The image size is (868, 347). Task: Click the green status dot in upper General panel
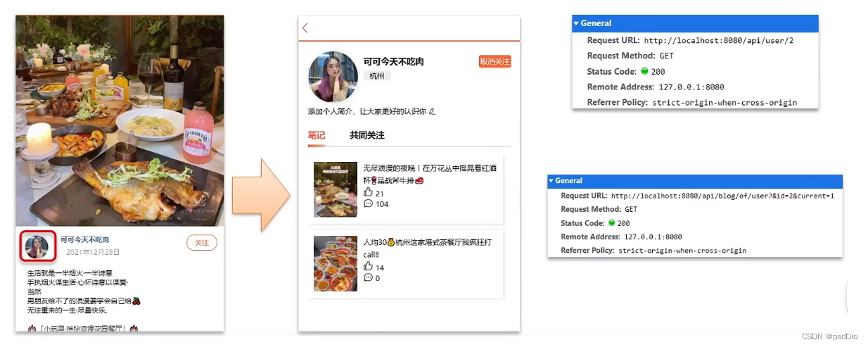pyautogui.click(x=644, y=71)
